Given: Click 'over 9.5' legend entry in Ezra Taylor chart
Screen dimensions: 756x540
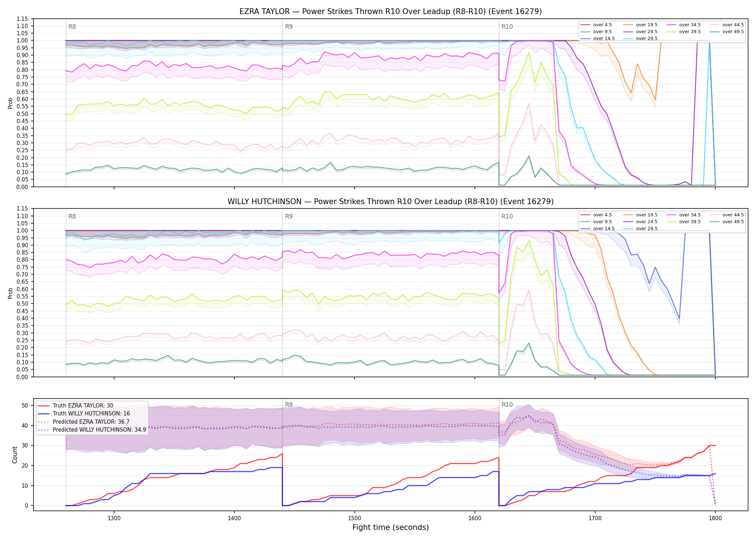Looking at the screenshot, I should click(x=596, y=32).
